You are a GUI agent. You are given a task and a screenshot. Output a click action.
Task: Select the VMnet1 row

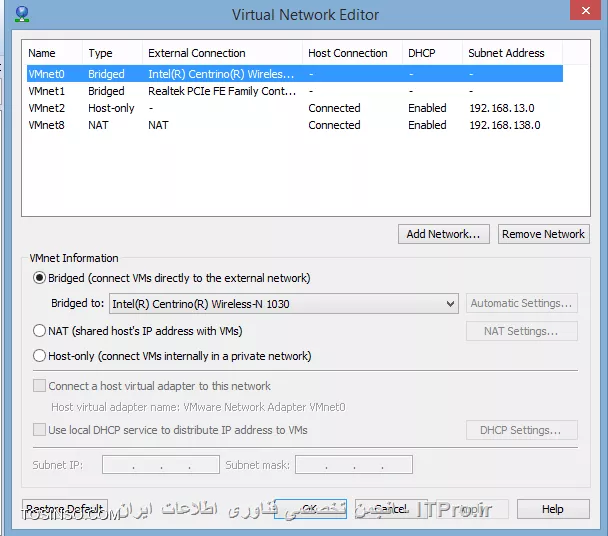point(295,91)
